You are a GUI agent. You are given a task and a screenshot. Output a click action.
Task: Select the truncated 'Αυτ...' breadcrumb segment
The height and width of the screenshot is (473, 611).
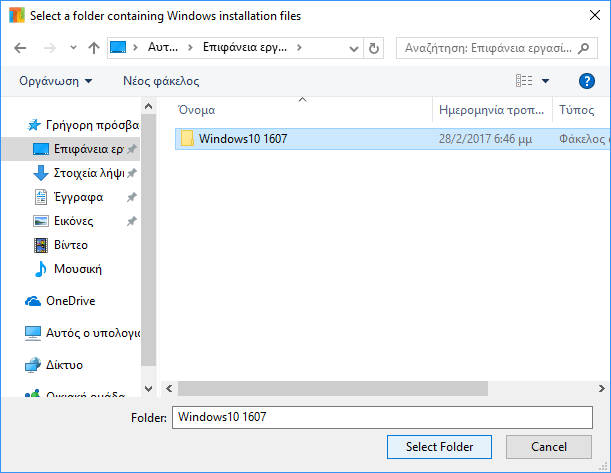(162, 48)
